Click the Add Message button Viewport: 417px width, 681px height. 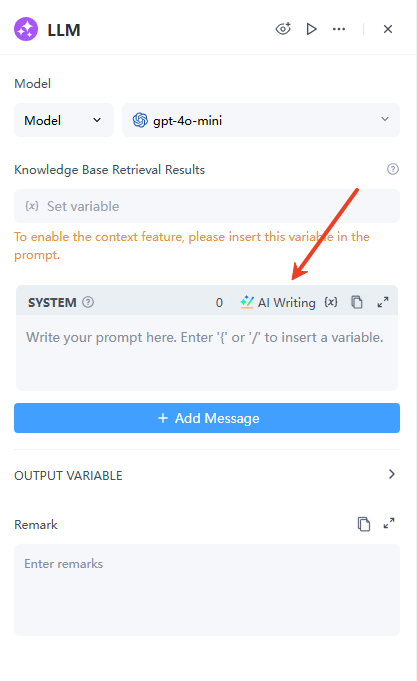(x=207, y=418)
